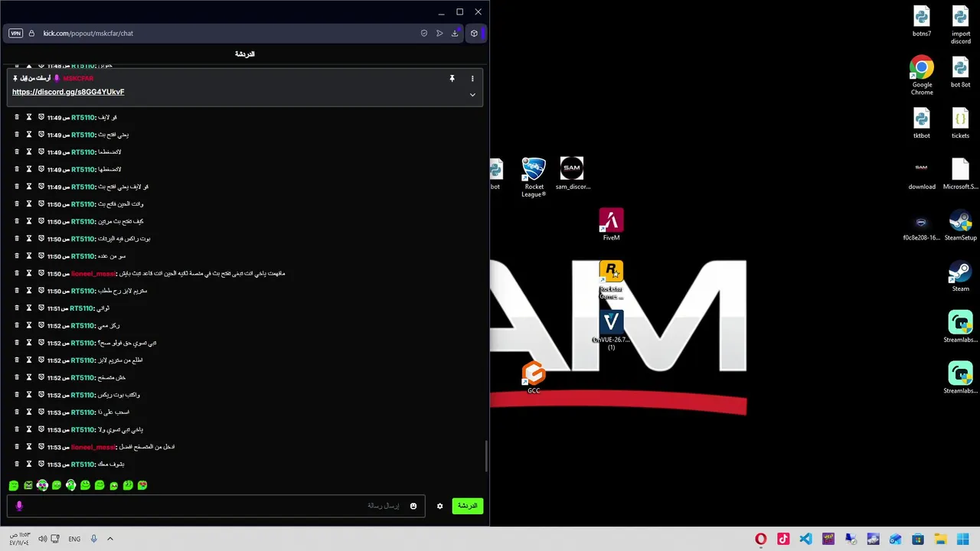Select Rocket League desktop shortcut

point(534,178)
